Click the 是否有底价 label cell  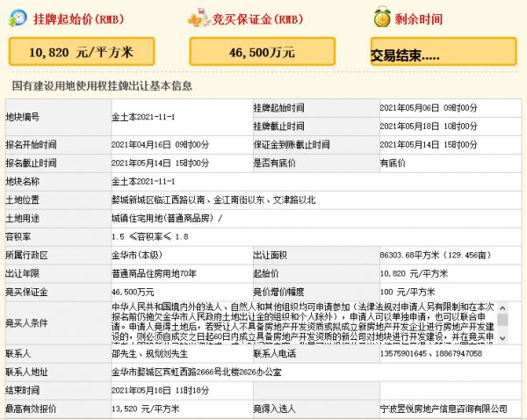point(316,163)
